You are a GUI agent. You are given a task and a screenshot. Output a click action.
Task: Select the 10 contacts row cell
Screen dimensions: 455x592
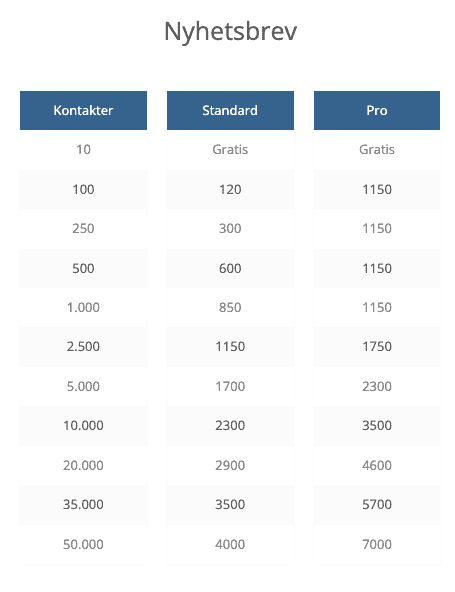[x=83, y=150]
